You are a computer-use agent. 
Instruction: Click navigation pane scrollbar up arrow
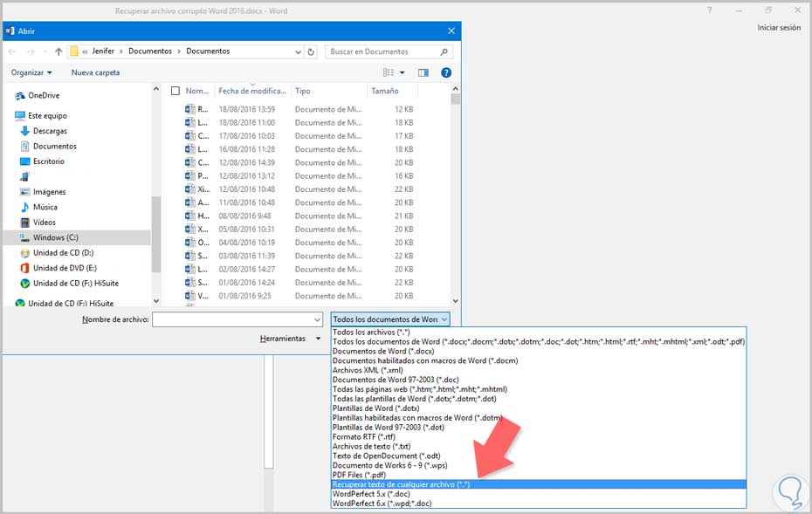tap(156, 89)
